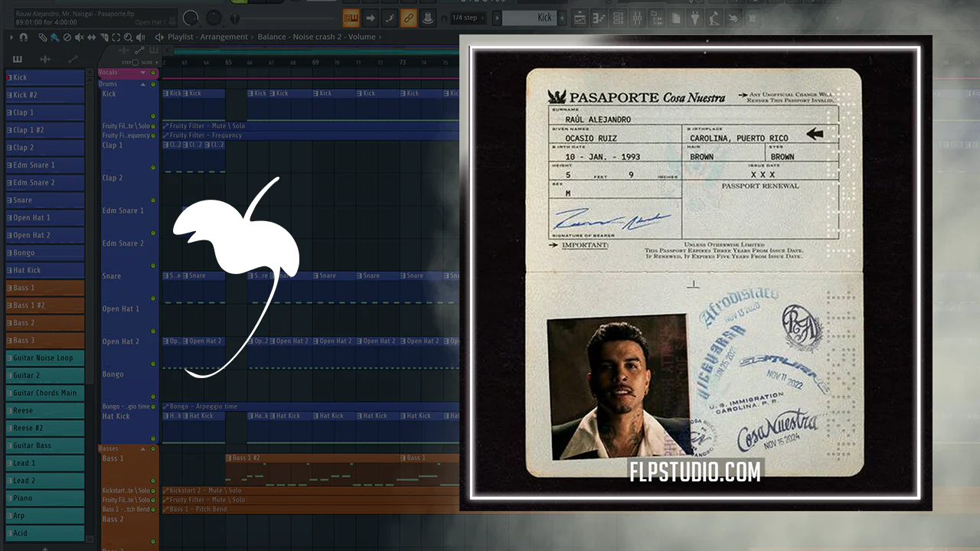Click the multilink hat icon in toolbar
Screen dimensions: 980x551
(x=428, y=18)
